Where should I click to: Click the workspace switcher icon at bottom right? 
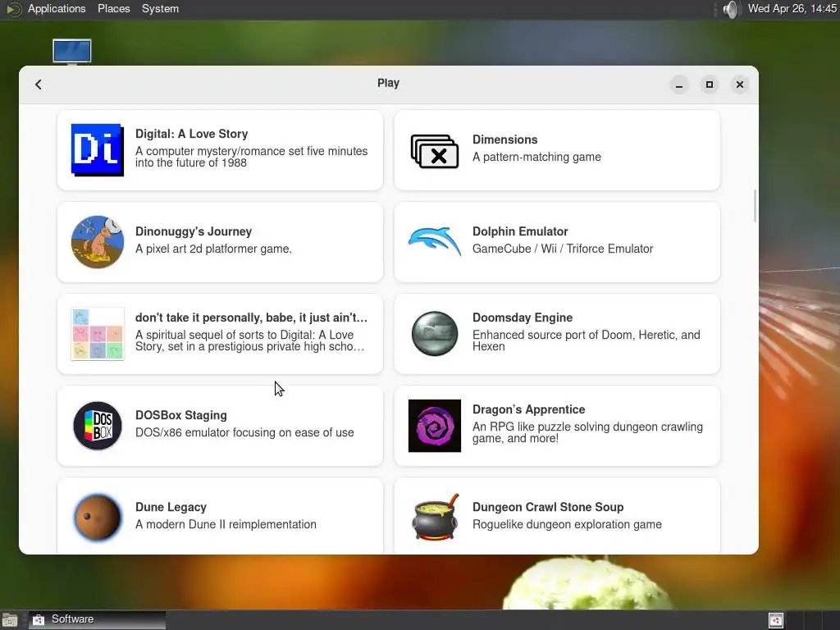(x=776, y=620)
